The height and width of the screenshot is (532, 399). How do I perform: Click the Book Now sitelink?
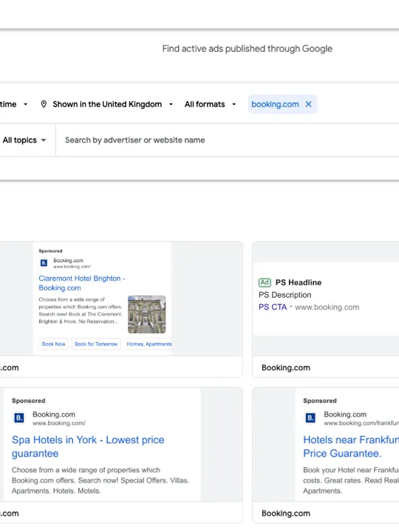click(54, 344)
